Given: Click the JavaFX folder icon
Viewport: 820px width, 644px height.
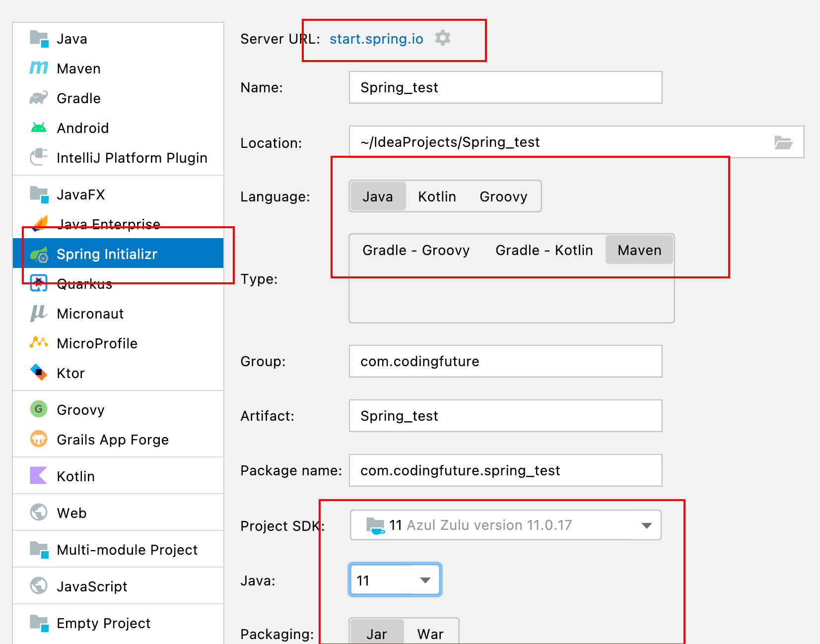Looking at the screenshot, I should point(39,194).
